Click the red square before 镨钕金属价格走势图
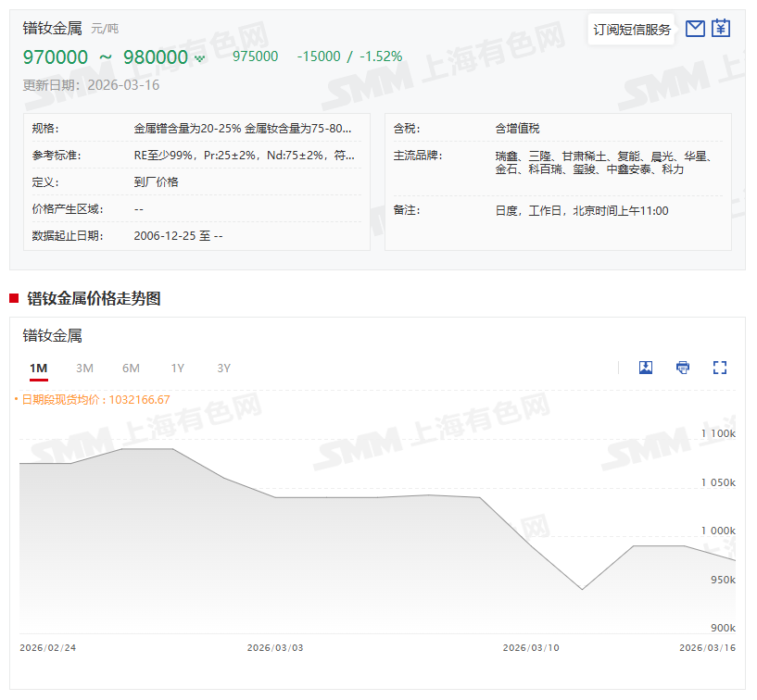The image size is (757, 700). point(14,298)
